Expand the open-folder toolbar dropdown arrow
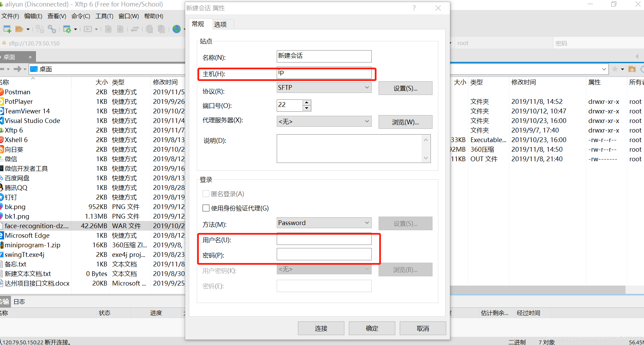The height and width of the screenshot is (345, 644). click(x=28, y=29)
